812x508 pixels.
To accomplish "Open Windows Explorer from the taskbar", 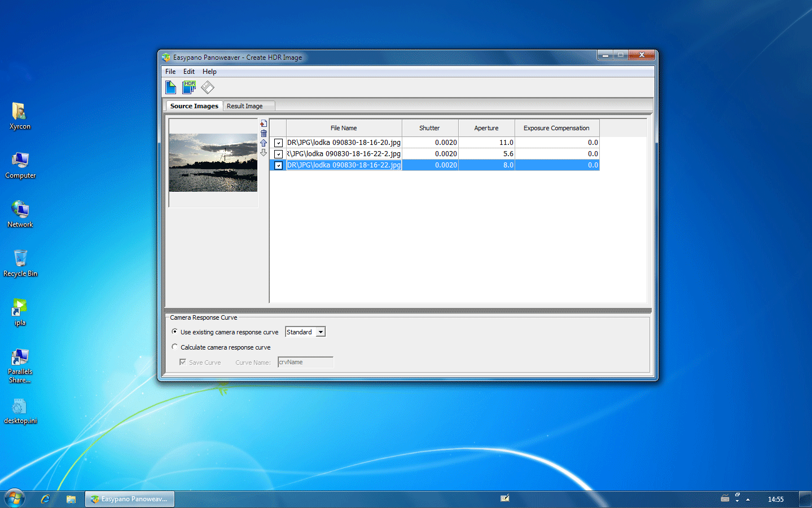I will coord(71,499).
